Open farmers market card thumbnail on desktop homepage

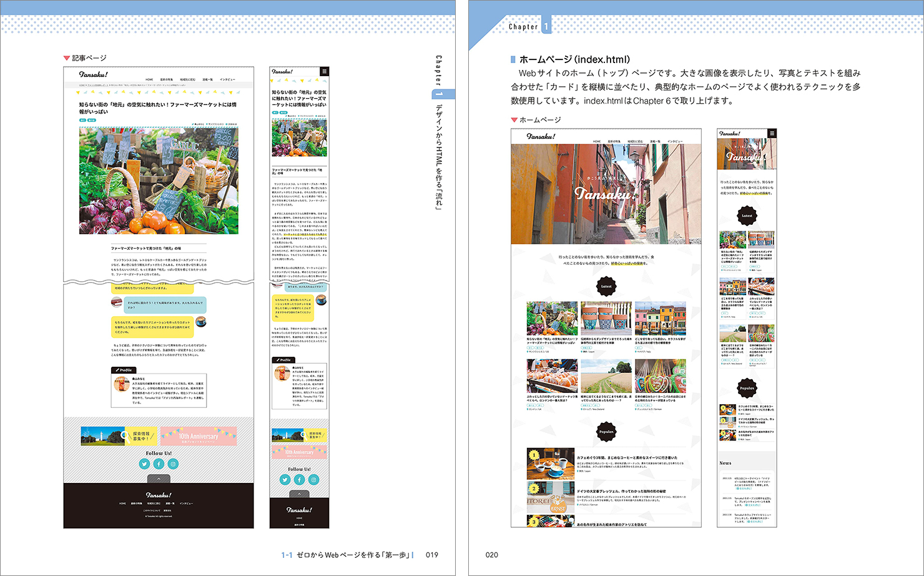point(552,319)
